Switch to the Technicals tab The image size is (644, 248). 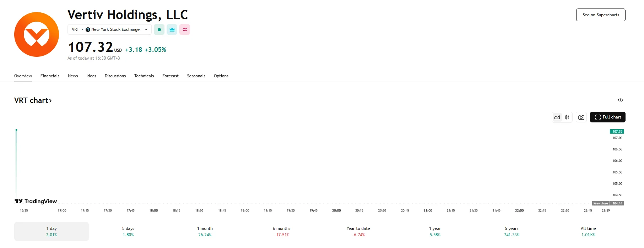(x=144, y=76)
